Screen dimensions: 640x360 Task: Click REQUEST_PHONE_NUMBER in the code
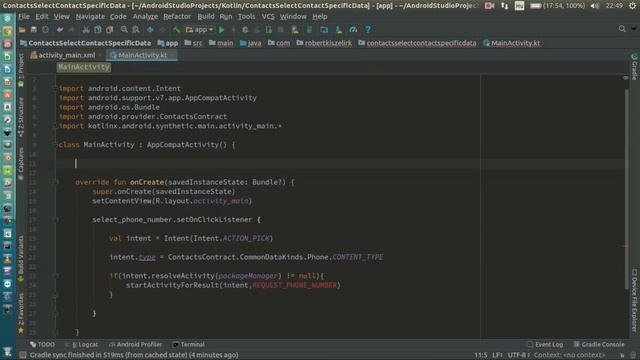click(x=295, y=285)
